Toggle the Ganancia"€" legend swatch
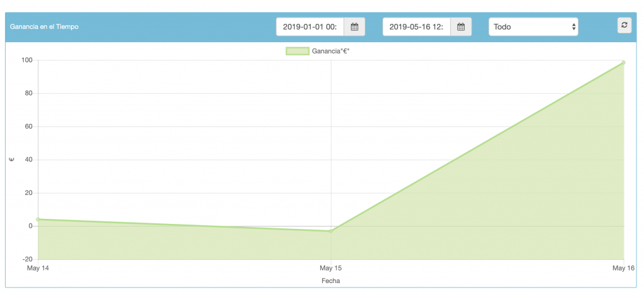This screenshot has height=295, width=644. (297, 52)
